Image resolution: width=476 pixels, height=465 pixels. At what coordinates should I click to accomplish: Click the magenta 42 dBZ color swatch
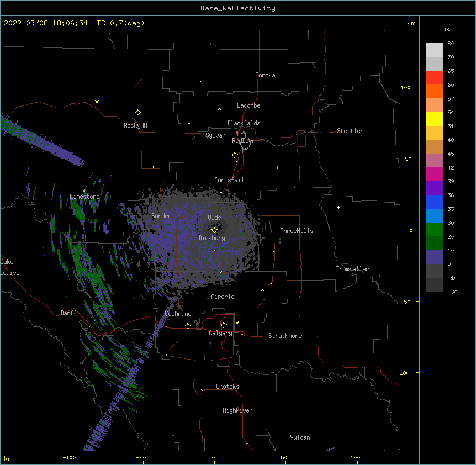[x=434, y=174]
